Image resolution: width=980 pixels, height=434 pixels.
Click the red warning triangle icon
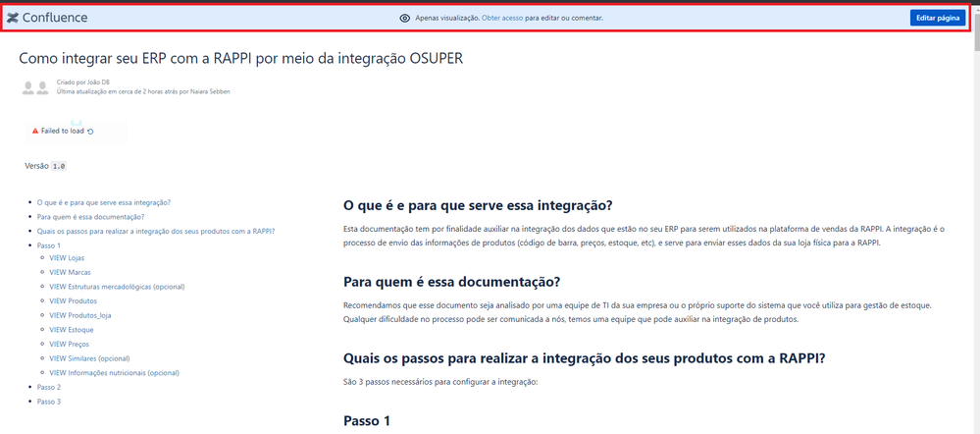pyautogui.click(x=35, y=132)
